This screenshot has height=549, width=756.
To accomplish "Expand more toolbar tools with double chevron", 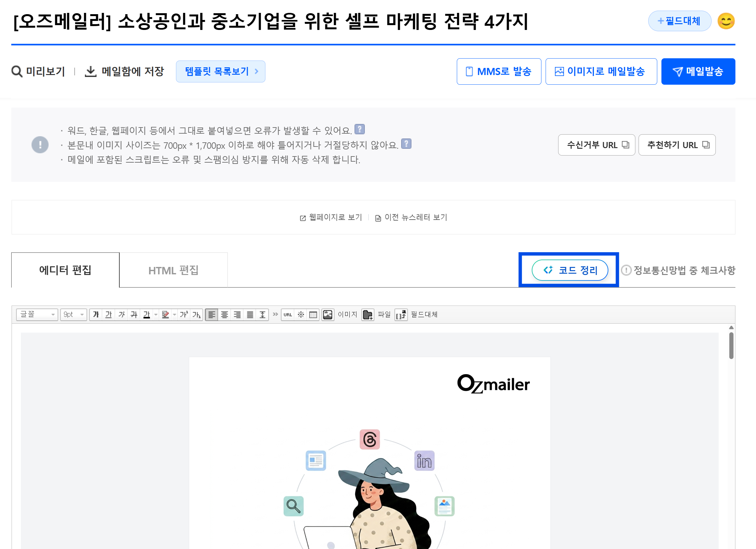I will (275, 314).
